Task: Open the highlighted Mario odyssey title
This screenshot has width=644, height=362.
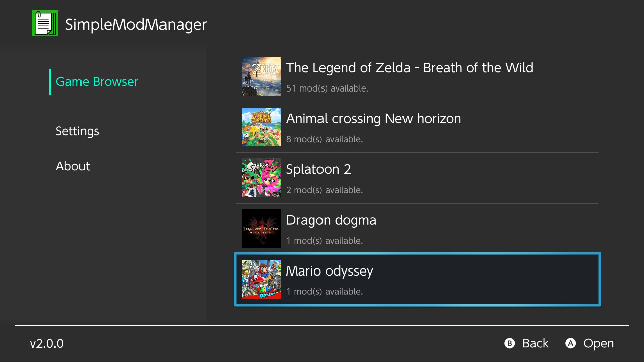Action: click(x=330, y=271)
